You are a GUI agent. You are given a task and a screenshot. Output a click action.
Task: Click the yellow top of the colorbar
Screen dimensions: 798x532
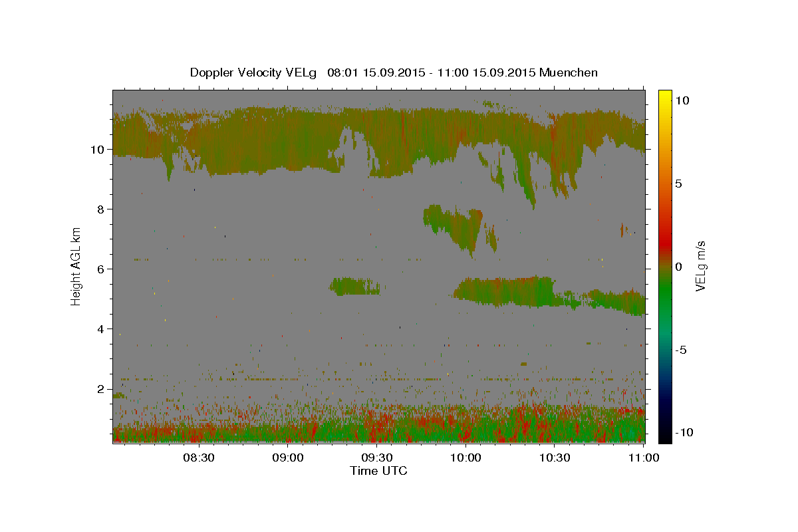tap(664, 96)
